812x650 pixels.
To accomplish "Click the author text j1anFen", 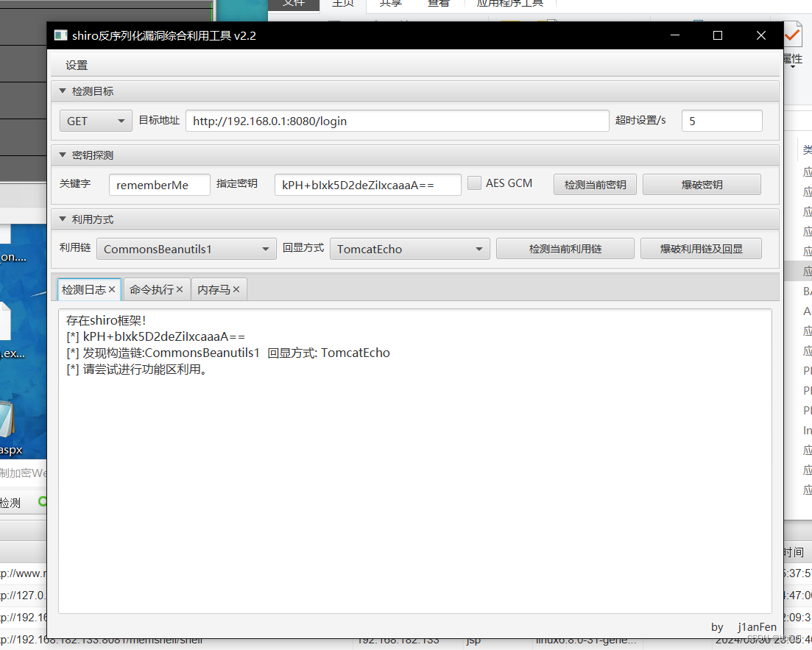I will click(x=757, y=627).
